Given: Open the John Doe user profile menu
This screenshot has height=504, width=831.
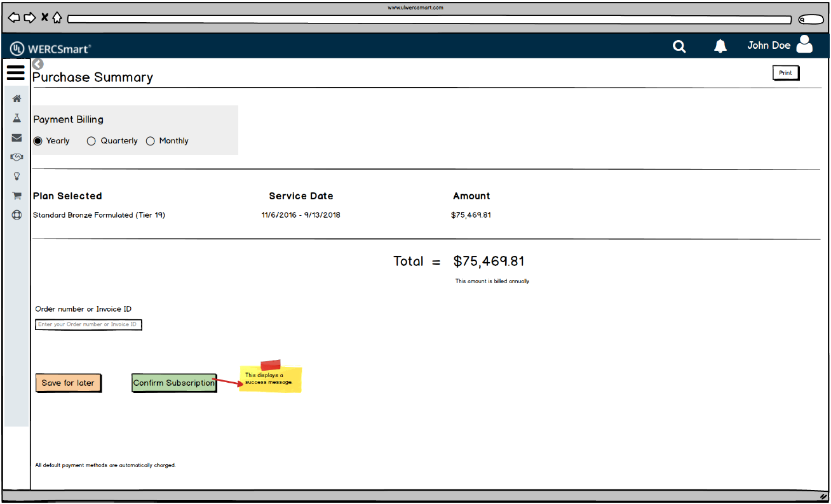Looking at the screenshot, I should tap(779, 45).
